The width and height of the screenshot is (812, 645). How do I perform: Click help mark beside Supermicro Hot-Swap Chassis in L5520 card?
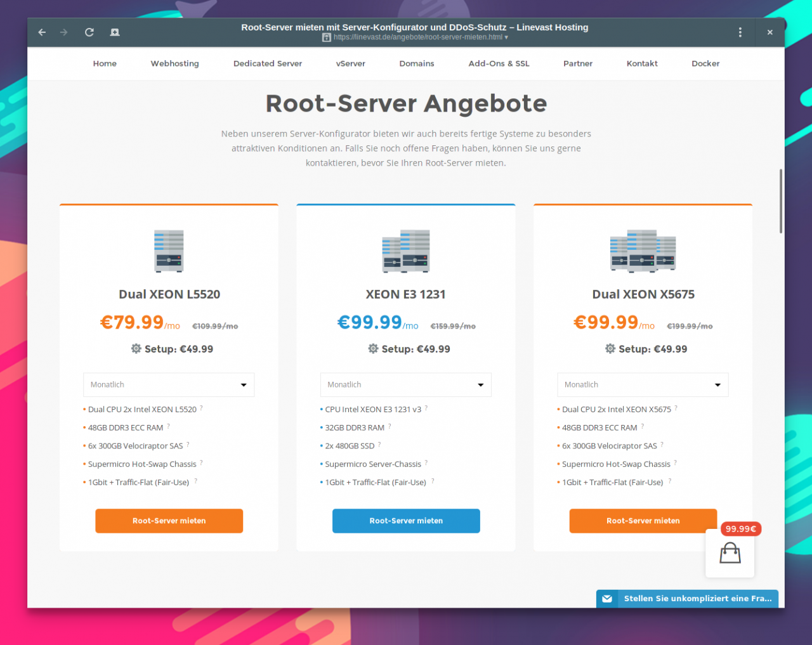[201, 463]
